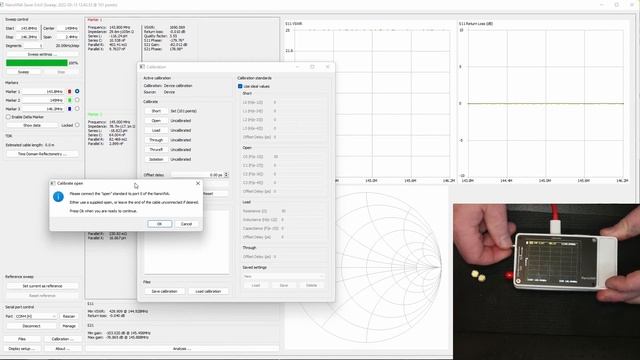This screenshot has height=360, width=640.
Task: Select the Marker 3 radio button
Action: 77,109
